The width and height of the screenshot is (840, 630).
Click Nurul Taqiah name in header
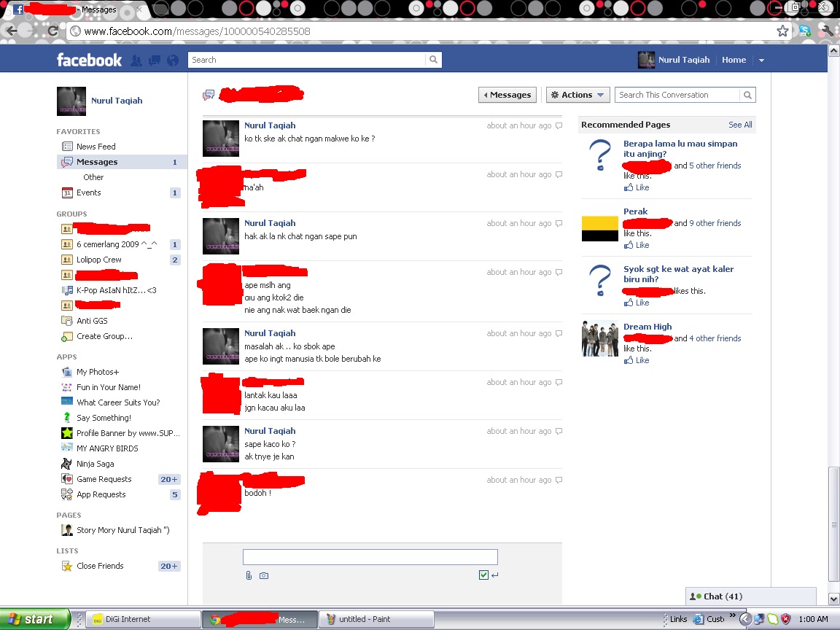click(683, 60)
